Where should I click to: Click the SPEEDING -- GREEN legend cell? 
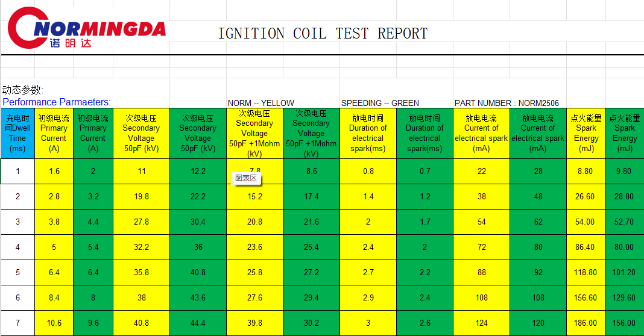380,103
